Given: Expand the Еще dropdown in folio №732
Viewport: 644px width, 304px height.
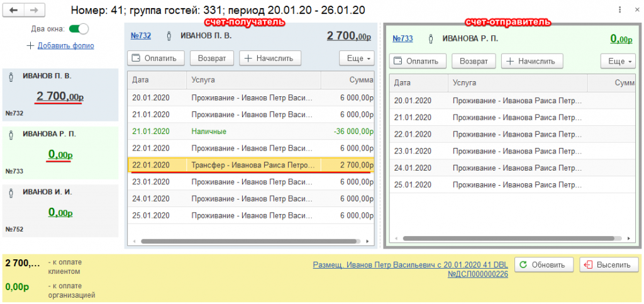Looking at the screenshot, I should (x=357, y=59).
